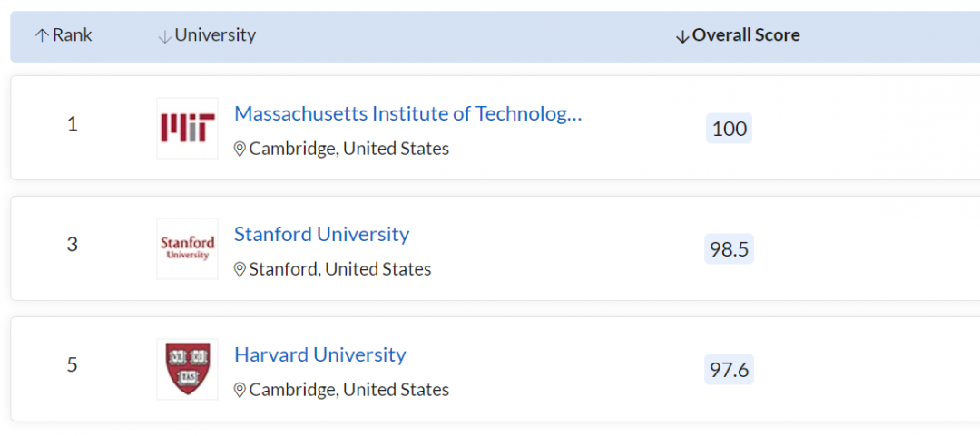Click the MIT row's location pin icon
Image resolution: width=980 pixels, height=436 pixels.
tap(240, 149)
